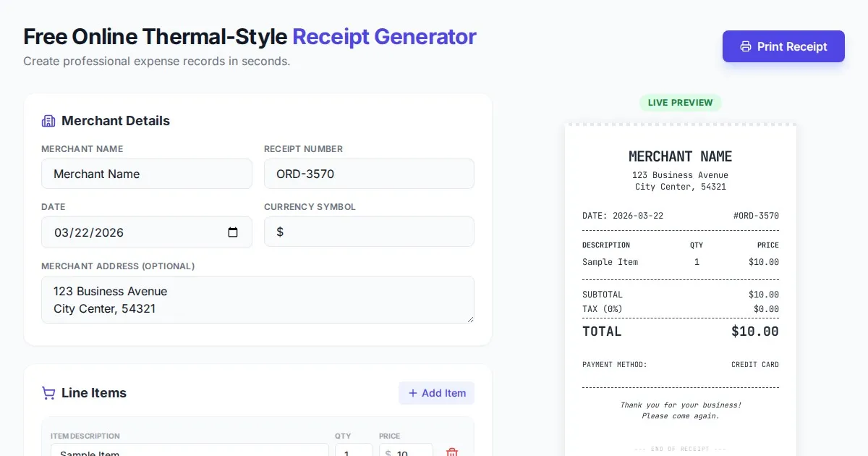Delete the Sample Item row with trash icon

pyautogui.click(x=452, y=452)
